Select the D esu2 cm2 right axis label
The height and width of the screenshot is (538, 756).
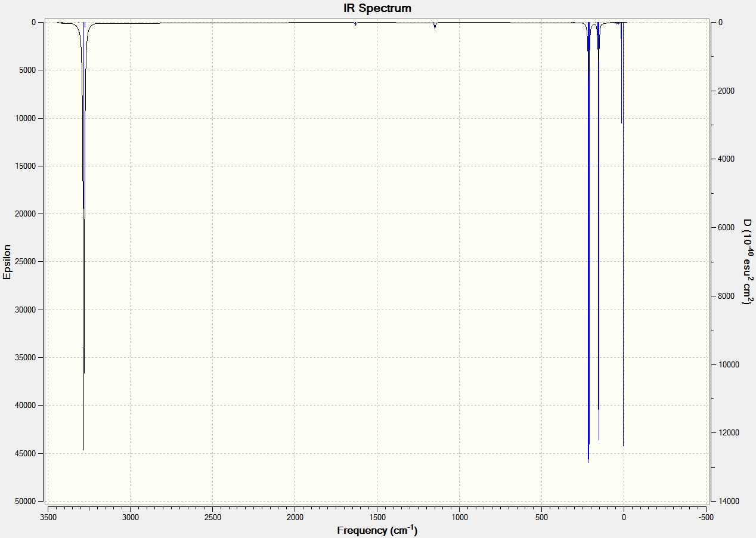746,261
